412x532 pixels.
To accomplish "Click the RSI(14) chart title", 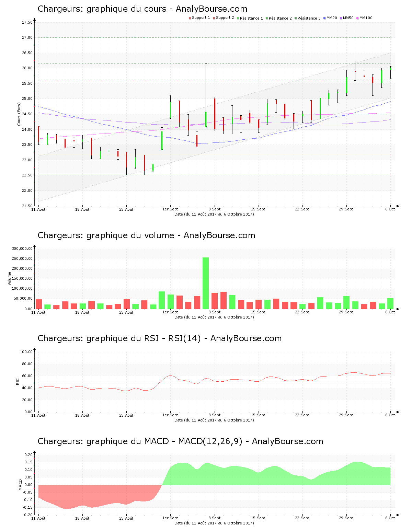I will (x=159, y=338).
